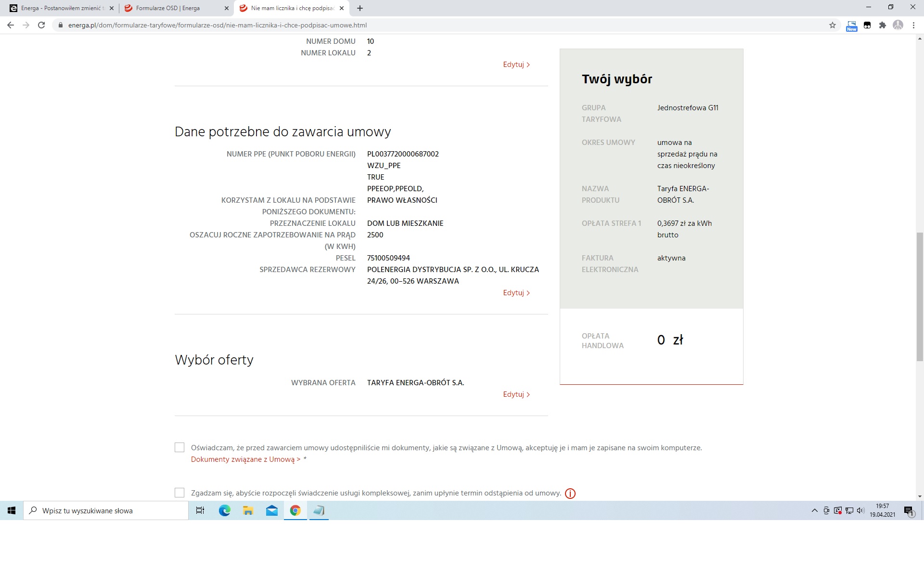Switch to Chrome on the taskbar

pos(295,510)
